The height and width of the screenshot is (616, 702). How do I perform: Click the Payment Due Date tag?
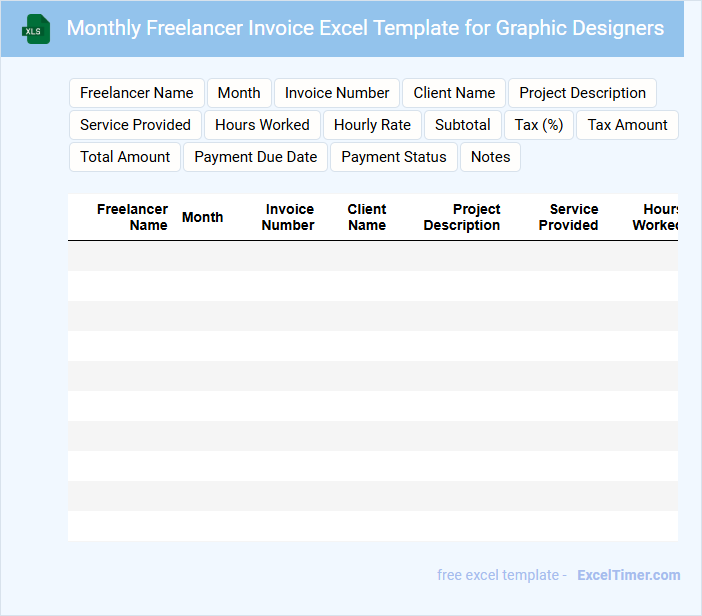255,157
